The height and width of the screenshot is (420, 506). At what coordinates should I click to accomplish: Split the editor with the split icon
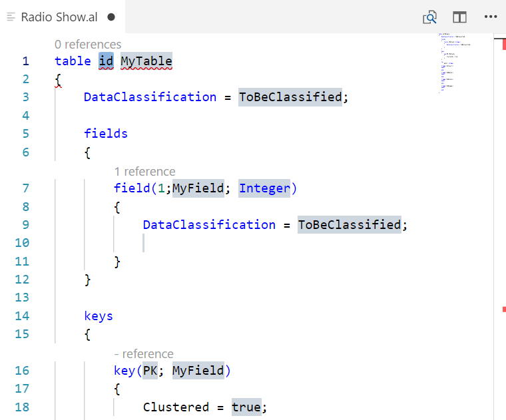(x=459, y=17)
